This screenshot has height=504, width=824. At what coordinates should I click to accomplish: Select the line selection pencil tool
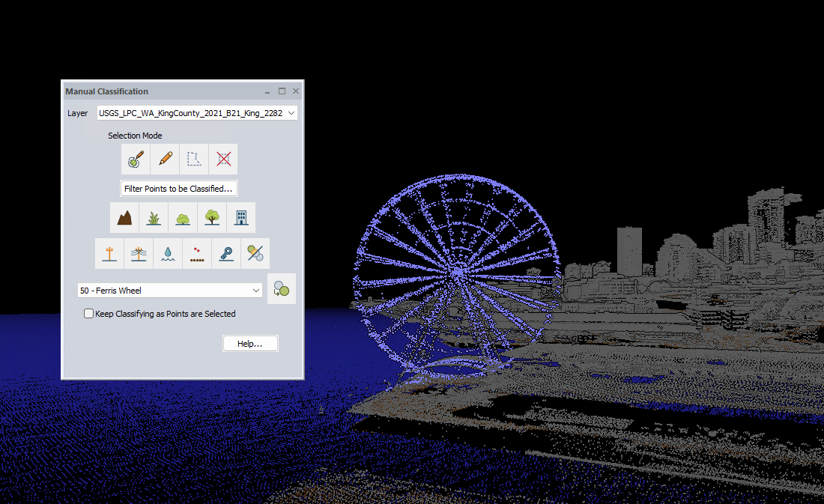tap(165, 159)
